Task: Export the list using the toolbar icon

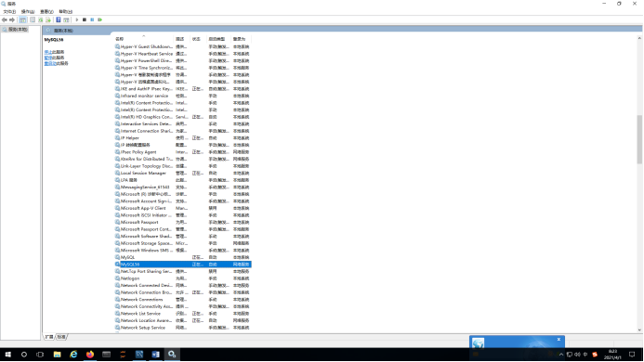Action: pos(48,19)
